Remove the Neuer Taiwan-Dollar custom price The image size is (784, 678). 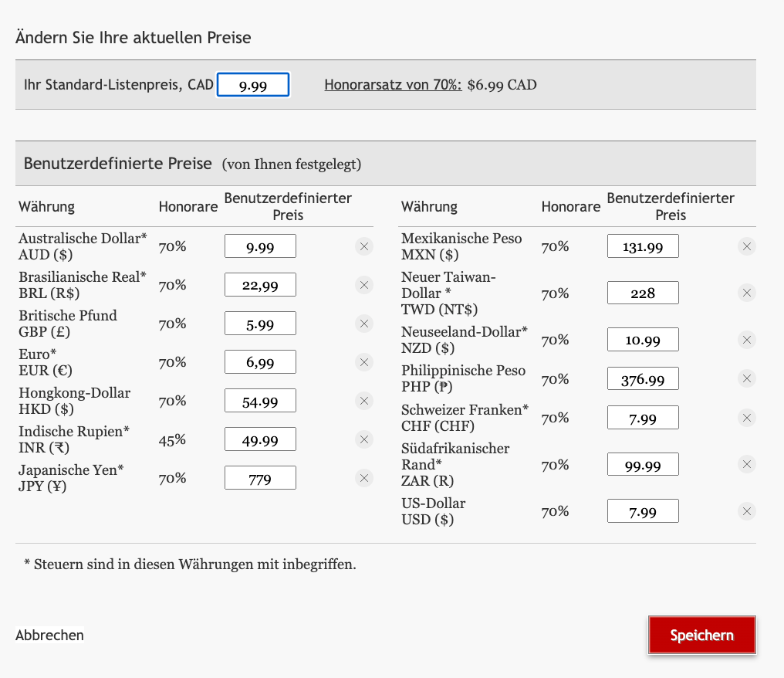pyautogui.click(x=746, y=292)
